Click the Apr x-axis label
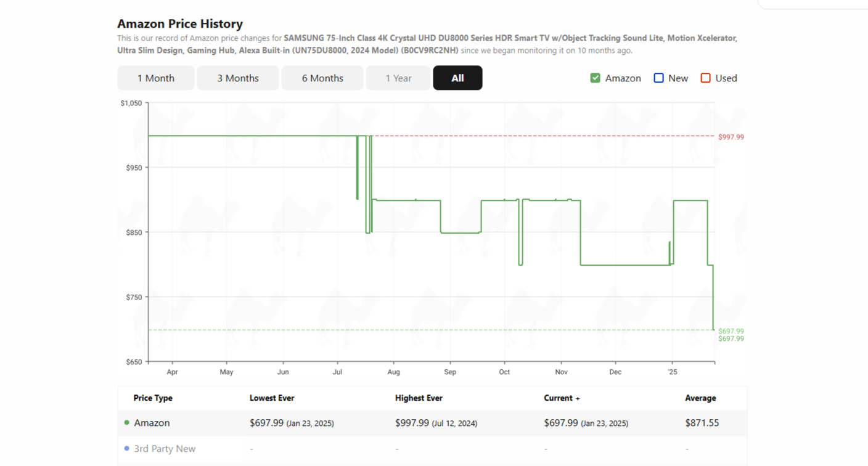This screenshot has height=466, width=868. 172,372
